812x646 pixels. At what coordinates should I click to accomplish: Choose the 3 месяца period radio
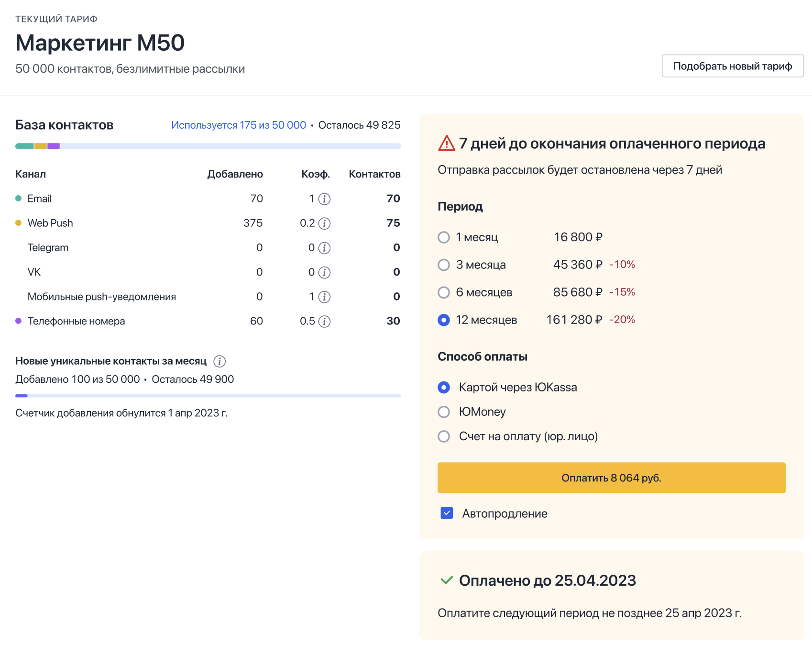click(444, 265)
